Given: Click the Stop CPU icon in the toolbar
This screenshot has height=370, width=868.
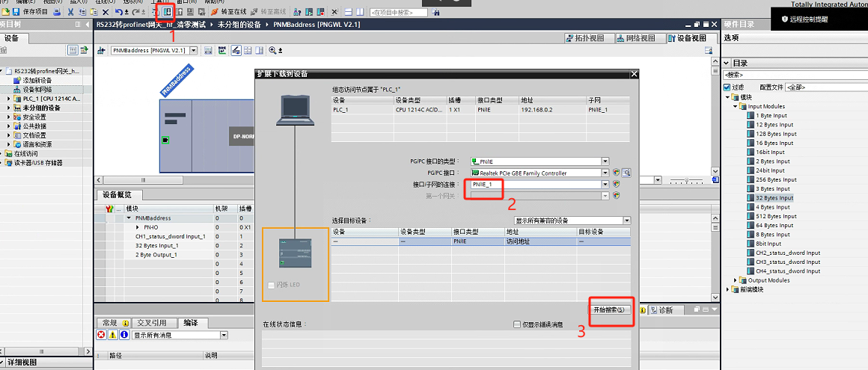Looking at the screenshot, I should pyautogui.click(x=320, y=11).
